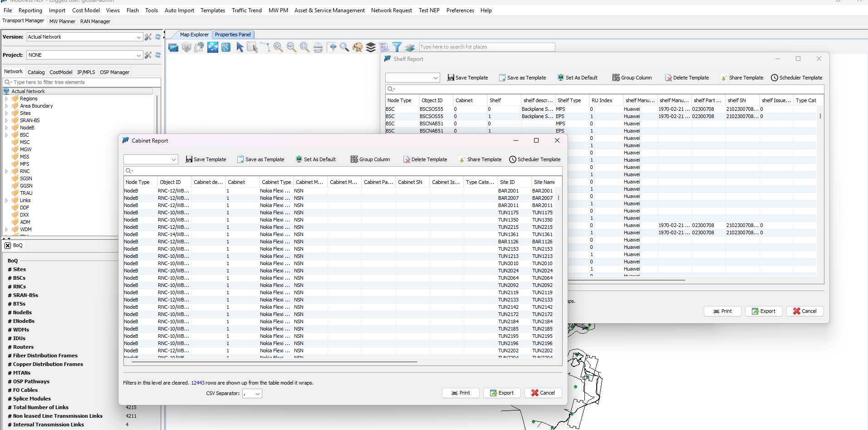
Task: Close the BoQ panel using its X icon
Action: tap(8, 246)
